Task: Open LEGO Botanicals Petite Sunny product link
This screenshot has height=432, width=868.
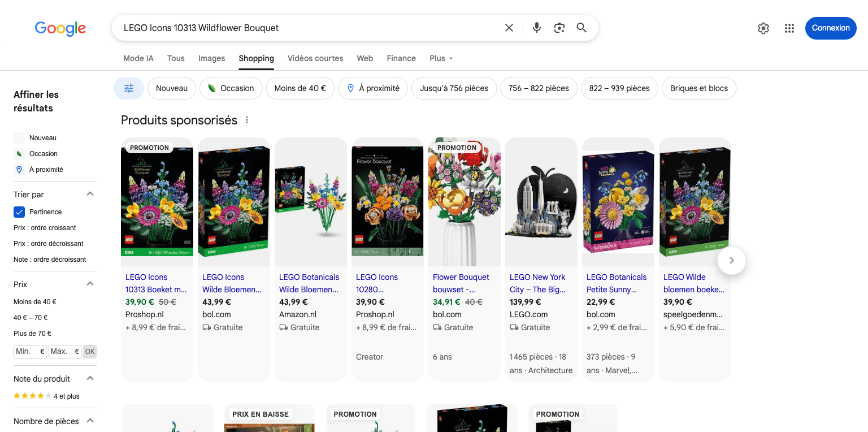Action: 617,283
